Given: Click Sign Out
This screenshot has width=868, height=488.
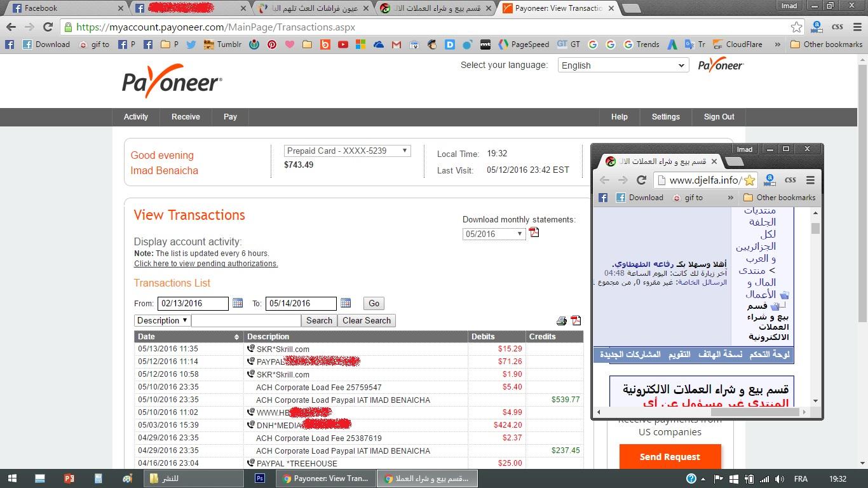Looking at the screenshot, I should 719,117.
